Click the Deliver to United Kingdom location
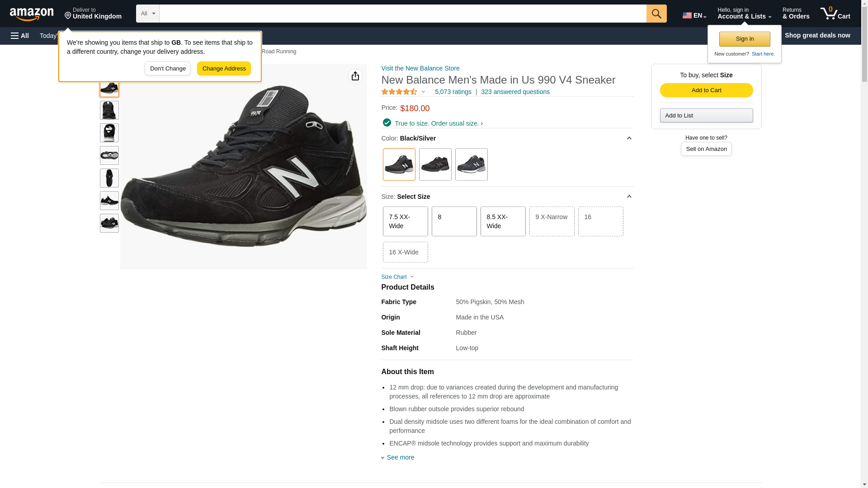Screen dimensions: 868x488 93,14
